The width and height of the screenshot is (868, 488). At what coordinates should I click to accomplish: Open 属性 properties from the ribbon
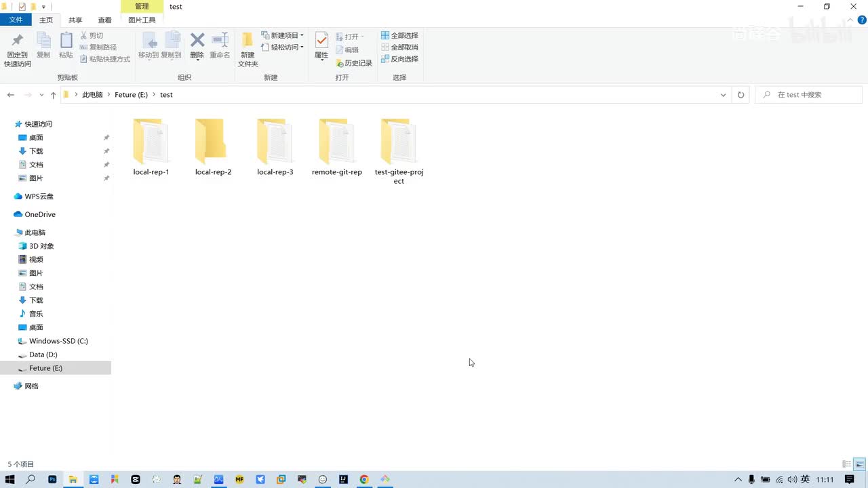321,46
